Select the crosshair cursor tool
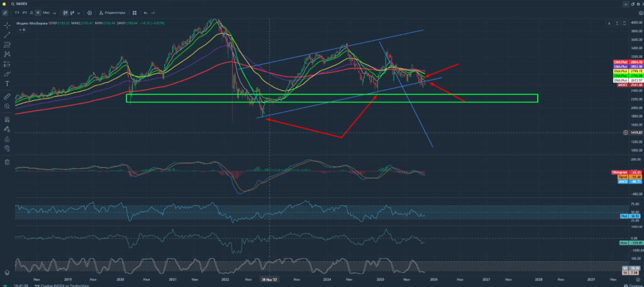Image resolution: width=644 pixels, height=287 pixels. point(7,25)
